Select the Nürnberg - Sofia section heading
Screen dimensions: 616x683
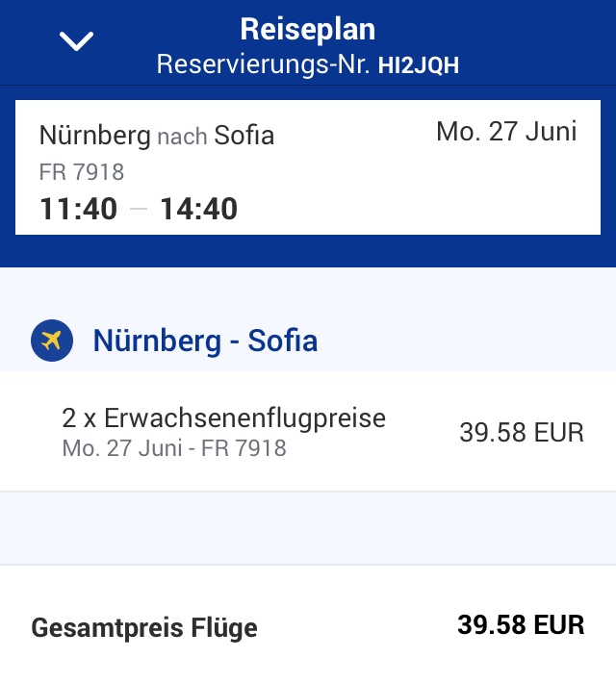[205, 341]
